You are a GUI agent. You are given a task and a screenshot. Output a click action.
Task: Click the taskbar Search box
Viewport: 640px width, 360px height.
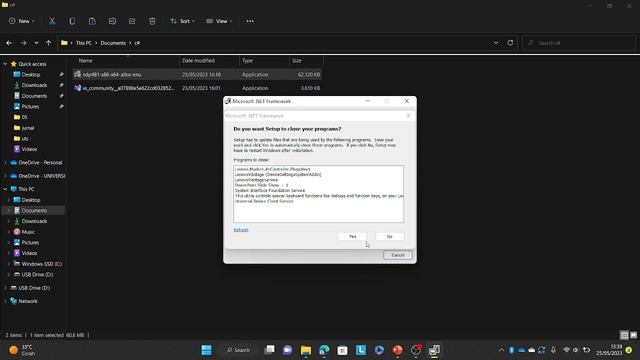tap(239, 350)
